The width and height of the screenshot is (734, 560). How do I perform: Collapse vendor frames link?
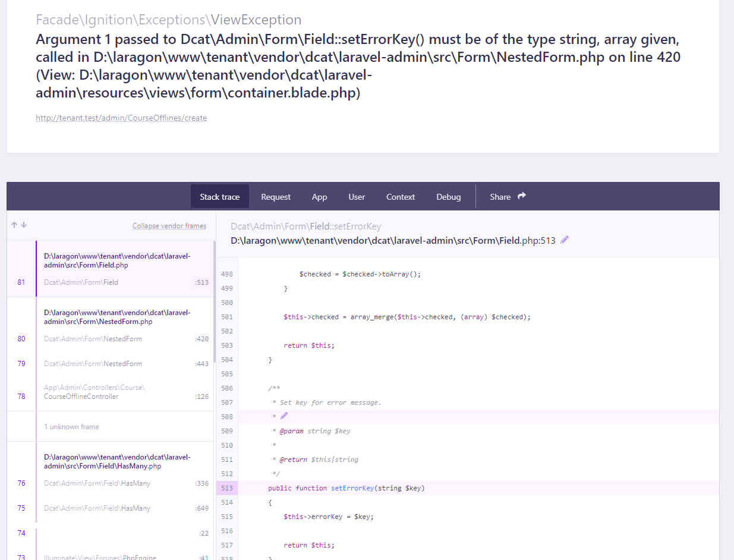(x=169, y=226)
